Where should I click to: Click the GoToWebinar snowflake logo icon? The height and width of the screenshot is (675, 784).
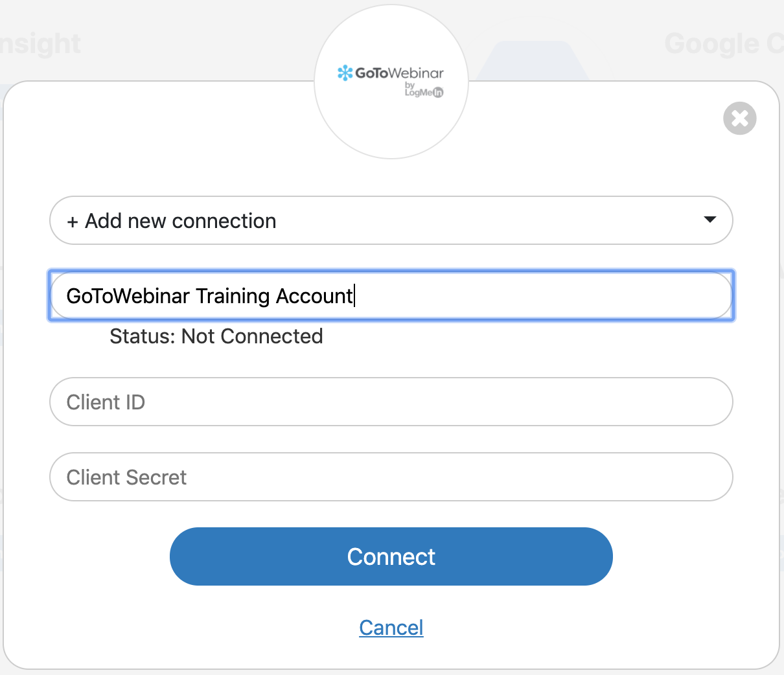[345, 73]
